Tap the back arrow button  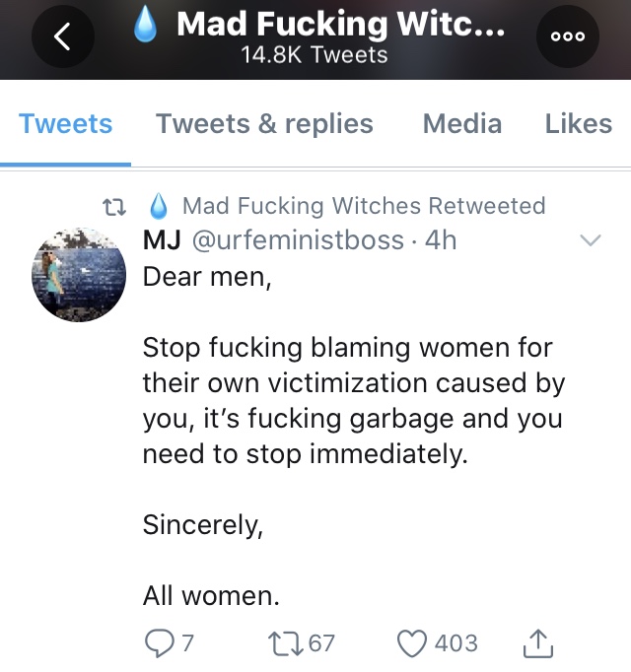(63, 36)
